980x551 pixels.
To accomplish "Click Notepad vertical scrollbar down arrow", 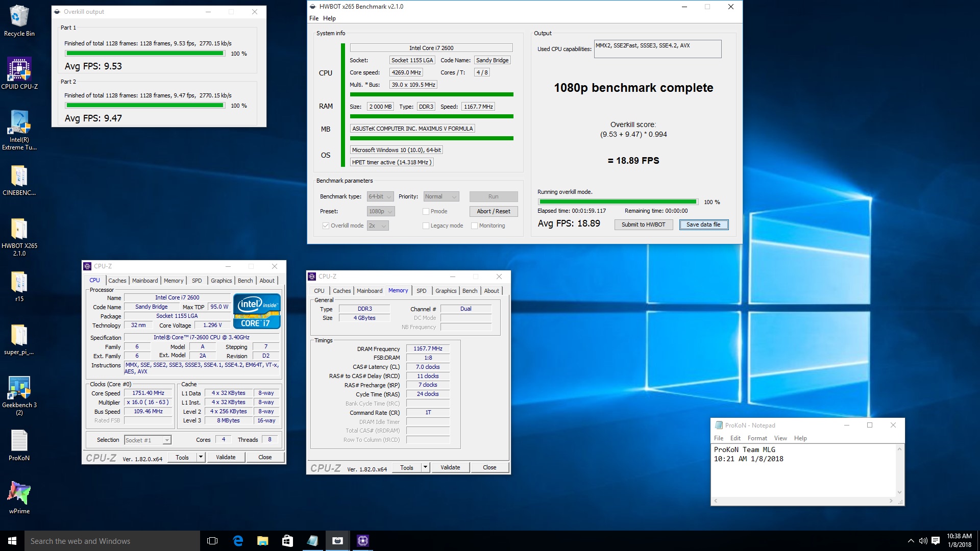I will [x=899, y=492].
